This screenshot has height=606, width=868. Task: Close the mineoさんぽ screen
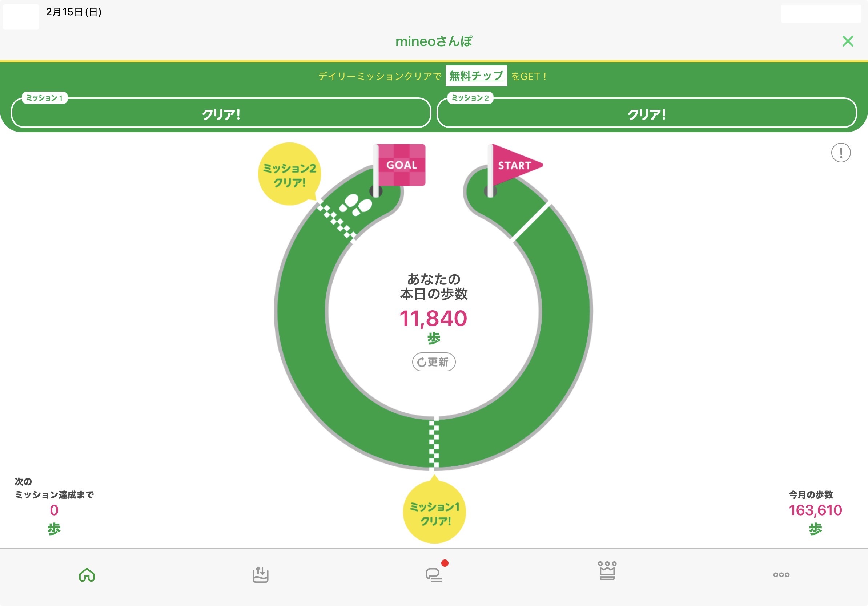click(x=848, y=41)
